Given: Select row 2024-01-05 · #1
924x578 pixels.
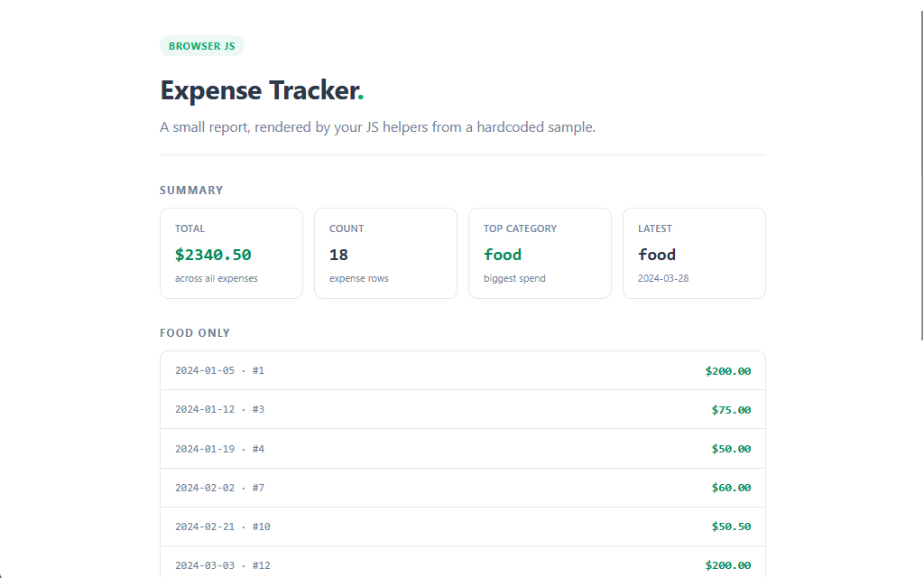Looking at the screenshot, I should [x=463, y=371].
